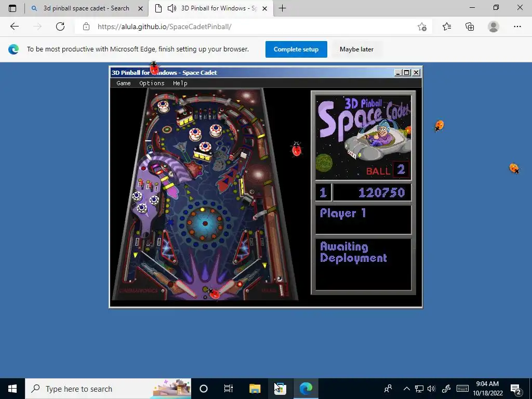Screen dimensions: 532x399
Task: Open the Edge profile avatar
Action: (494, 26)
